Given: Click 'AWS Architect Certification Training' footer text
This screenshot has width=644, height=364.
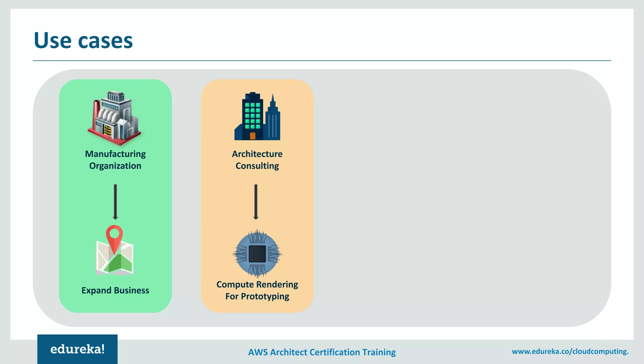Looking at the screenshot, I should [322, 352].
